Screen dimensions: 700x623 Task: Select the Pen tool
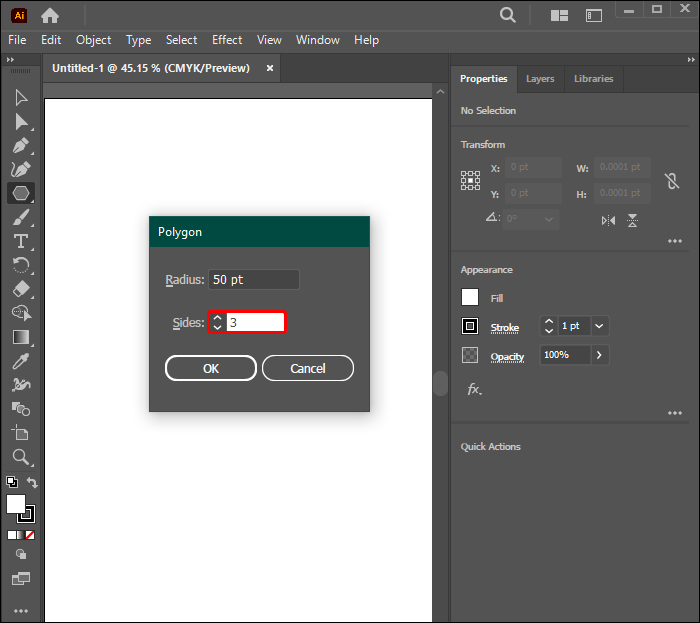pos(20,146)
